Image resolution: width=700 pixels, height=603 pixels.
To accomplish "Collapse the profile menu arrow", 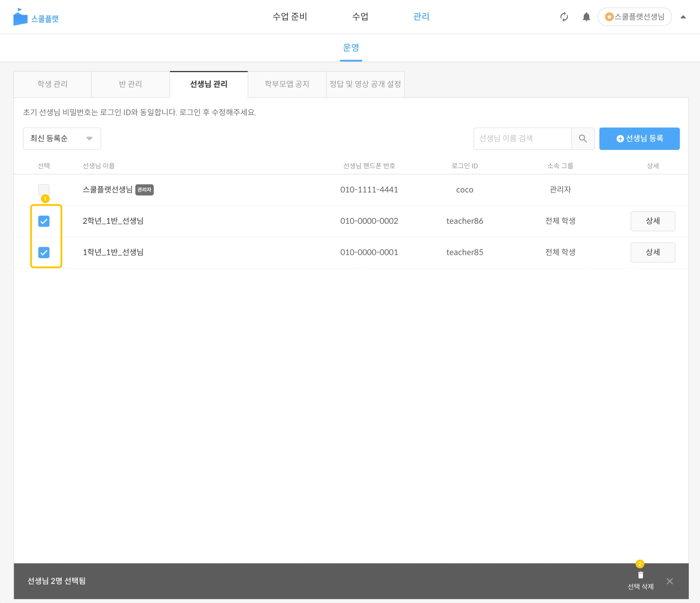I will click(683, 17).
